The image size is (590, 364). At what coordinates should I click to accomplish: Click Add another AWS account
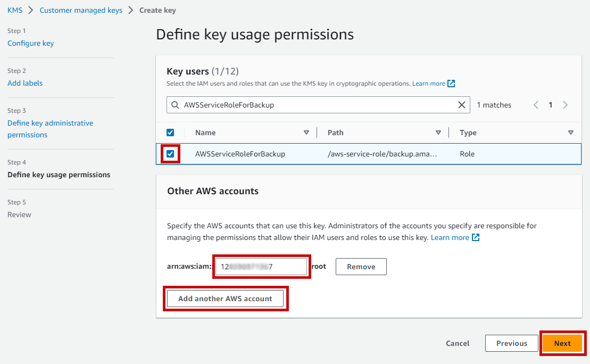[225, 299]
